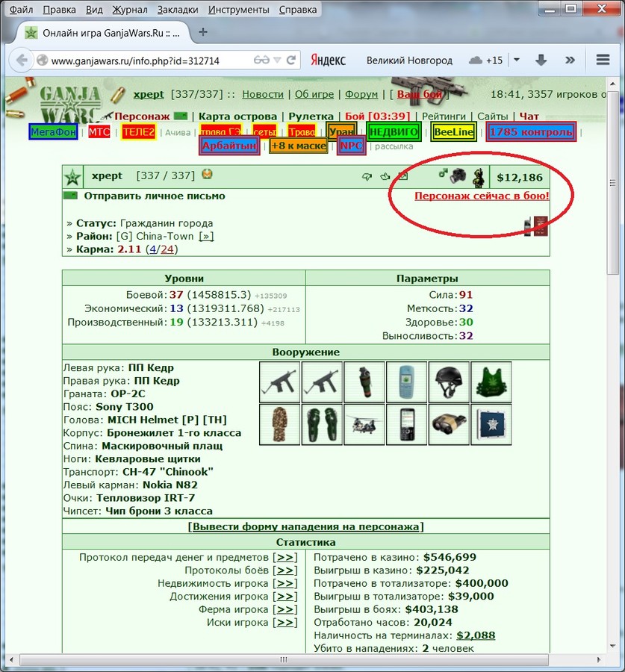Open the weather widget dropdown arrow
The height and width of the screenshot is (672, 625).
517,60
